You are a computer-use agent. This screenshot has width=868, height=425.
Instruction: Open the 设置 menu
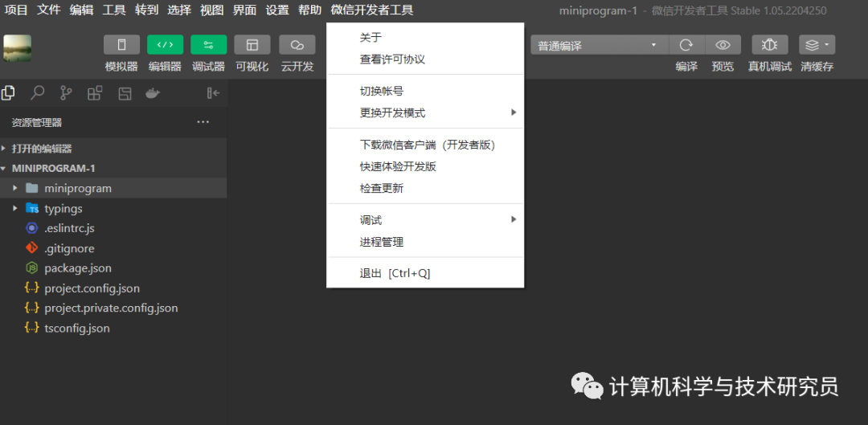click(x=277, y=10)
